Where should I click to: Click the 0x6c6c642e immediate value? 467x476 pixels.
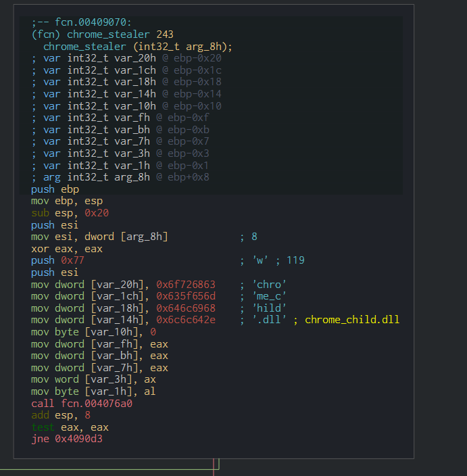pos(186,320)
